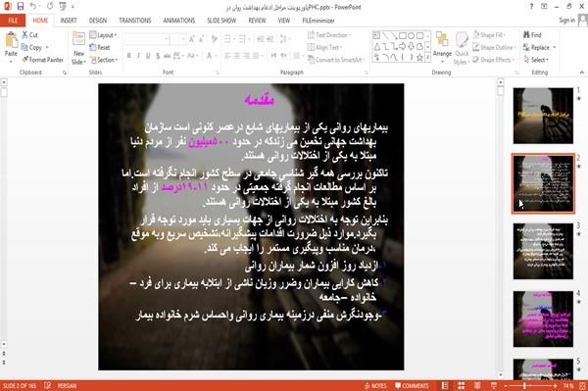The width and height of the screenshot is (588, 391).
Task: Open PowerPoint Help question mark
Action: 531,7
